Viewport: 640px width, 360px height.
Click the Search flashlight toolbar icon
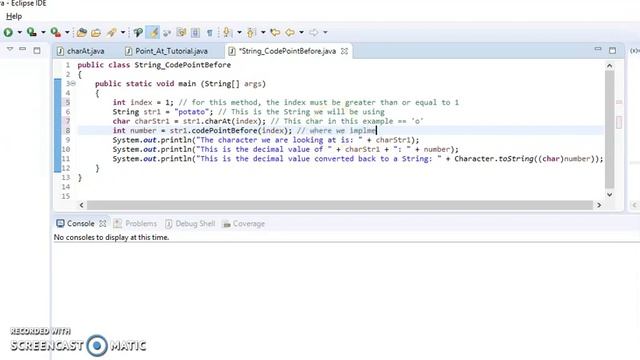tap(111, 32)
